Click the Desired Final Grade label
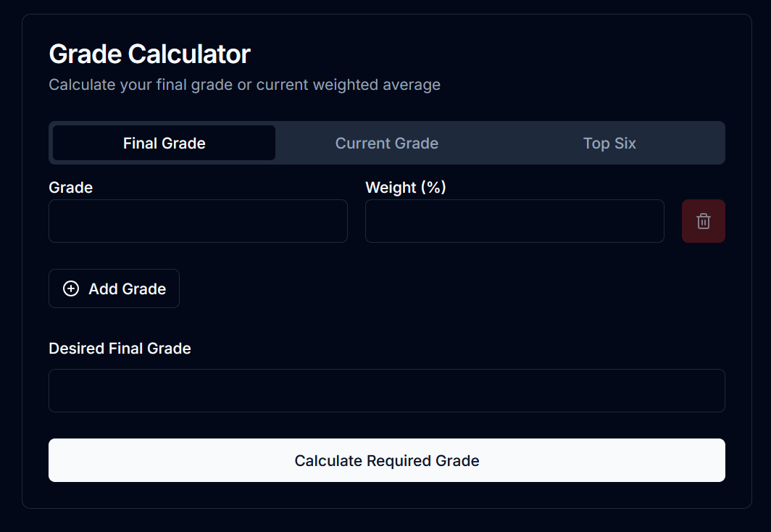This screenshot has width=771, height=532. click(x=120, y=348)
